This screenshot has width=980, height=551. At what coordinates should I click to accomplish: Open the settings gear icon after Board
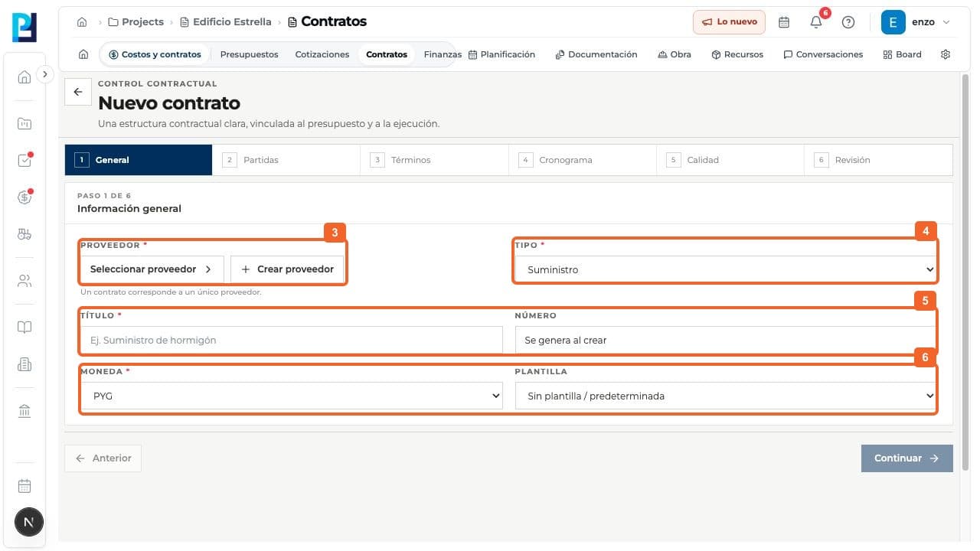(946, 54)
